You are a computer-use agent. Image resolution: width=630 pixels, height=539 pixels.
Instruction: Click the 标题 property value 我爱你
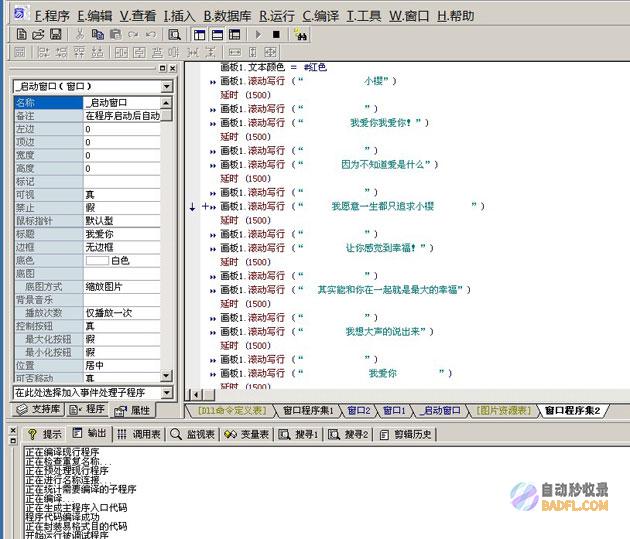point(122,234)
